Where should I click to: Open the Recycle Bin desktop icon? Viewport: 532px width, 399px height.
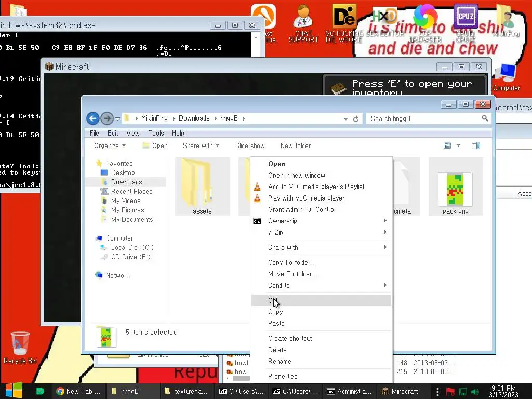click(20, 348)
